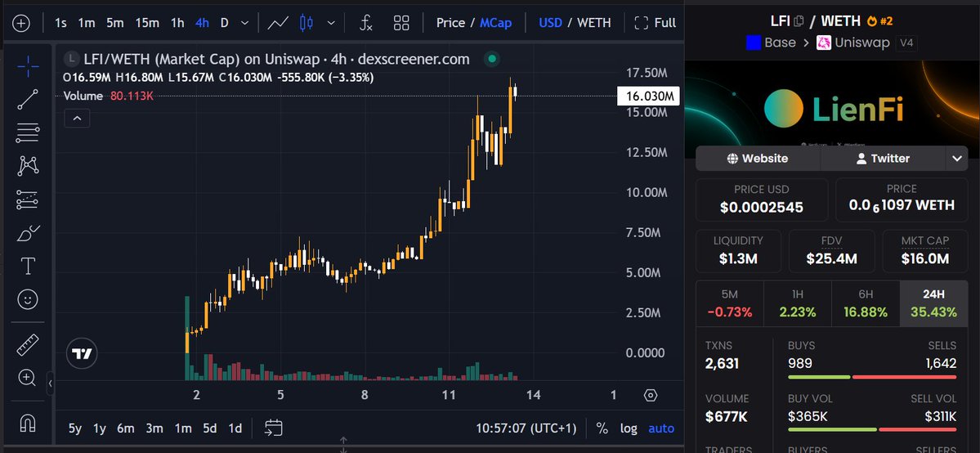Image resolution: width=980 pixels, height=453 pixels.
Task: Select the 5m timeframe
Action: (115, 23)
